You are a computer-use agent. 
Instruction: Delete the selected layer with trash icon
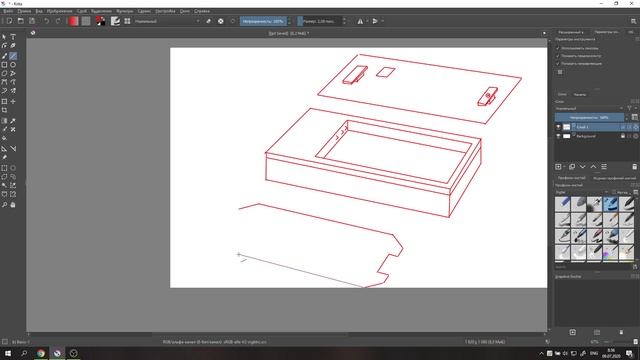click(x=634, y=167)
